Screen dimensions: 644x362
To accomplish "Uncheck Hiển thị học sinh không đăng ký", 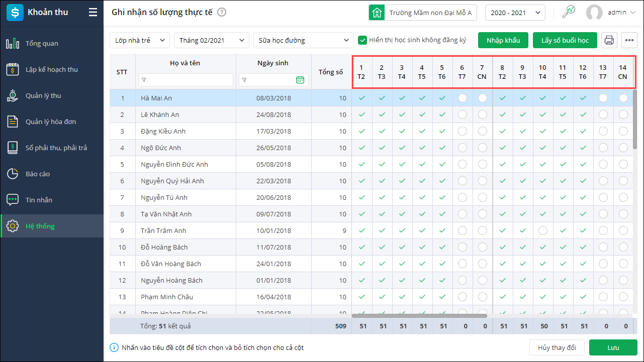I will [362, 40].
